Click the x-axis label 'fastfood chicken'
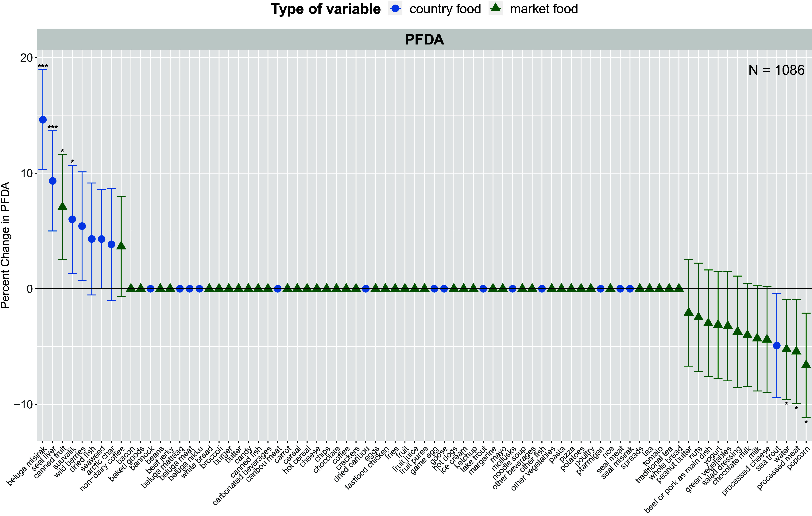The width and height of the screenshot is (812, 516). click(367, 468)
